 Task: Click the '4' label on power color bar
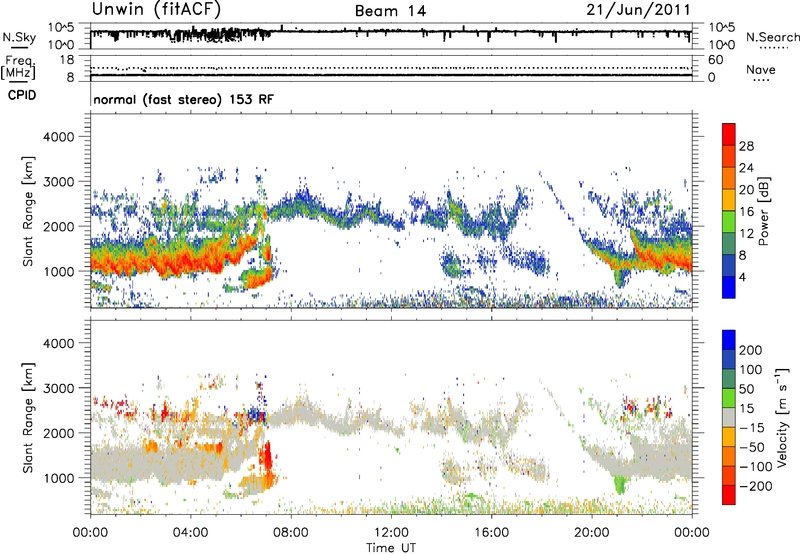[x=743, y=278]
